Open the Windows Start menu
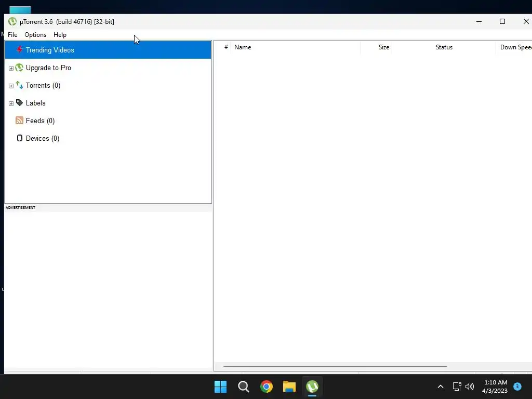532x399 pixels. point(220,387)
